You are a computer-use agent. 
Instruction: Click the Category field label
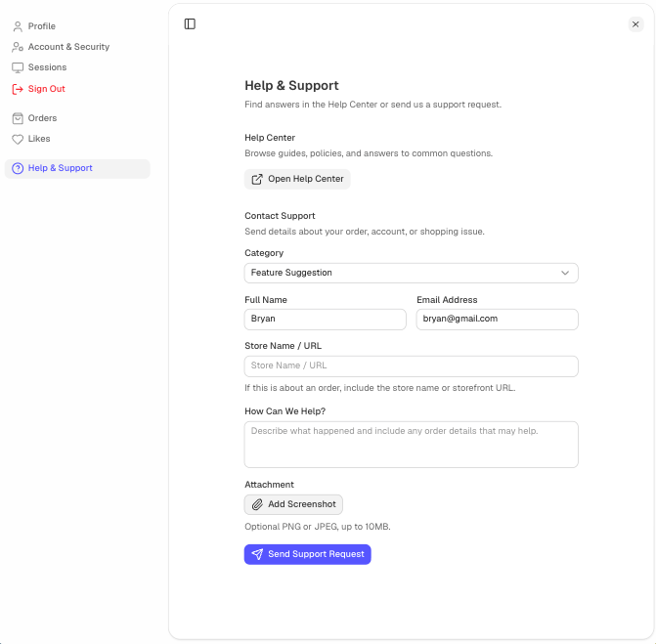pos(264,253)
